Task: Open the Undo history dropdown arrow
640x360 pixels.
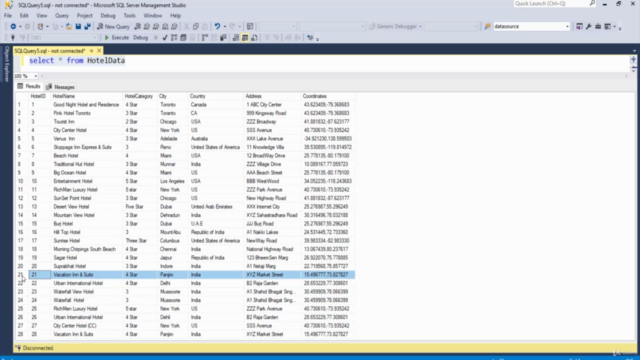Action: (x=225, y=27)
